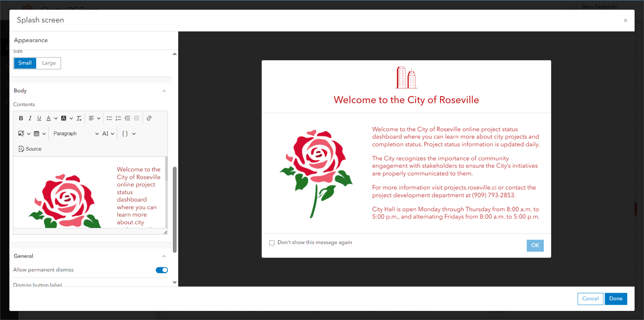This screenshot has height=320, width=644.
Task: Open the background color dropdown arrow
Action: tap(71, 118)
